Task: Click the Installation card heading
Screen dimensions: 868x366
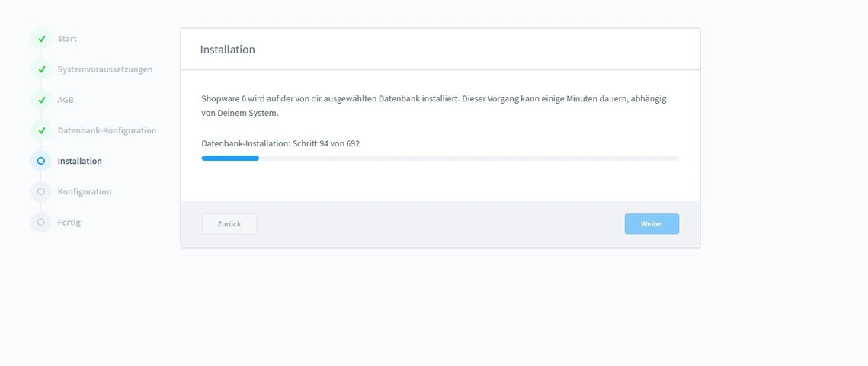Action: tap(228, 50)
